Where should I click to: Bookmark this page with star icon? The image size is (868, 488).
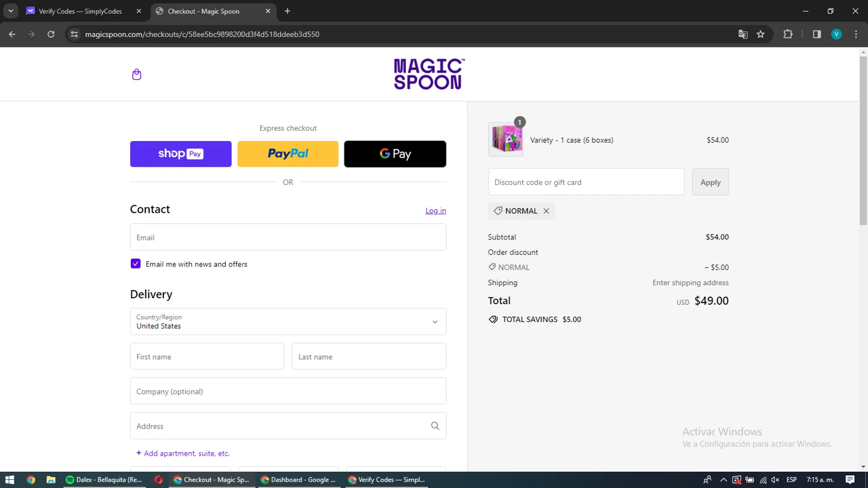pos(761,34)
